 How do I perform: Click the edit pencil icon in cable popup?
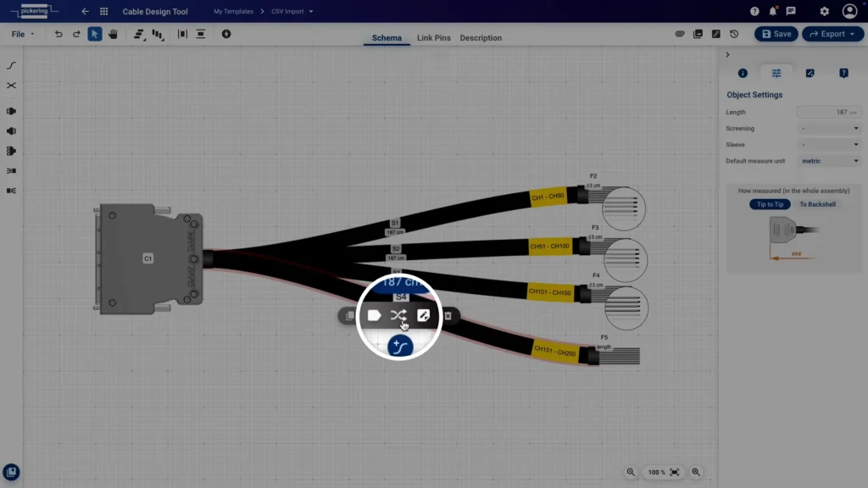pos(424,315)
